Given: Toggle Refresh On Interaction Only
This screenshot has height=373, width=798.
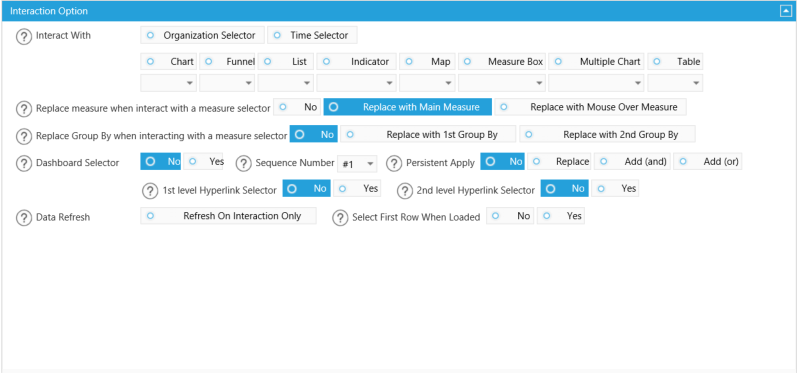Looking at the screenshot, I should click(228, 216).
